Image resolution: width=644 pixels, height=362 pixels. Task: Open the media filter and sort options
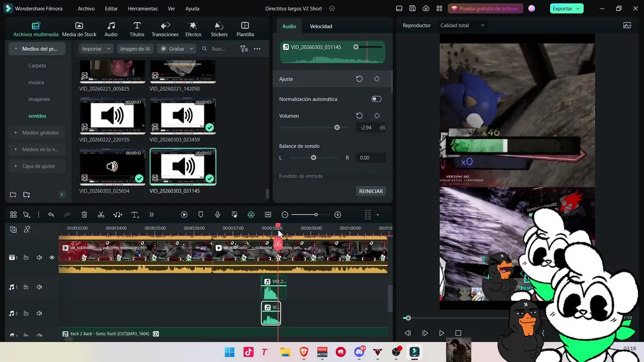point(244,49)
